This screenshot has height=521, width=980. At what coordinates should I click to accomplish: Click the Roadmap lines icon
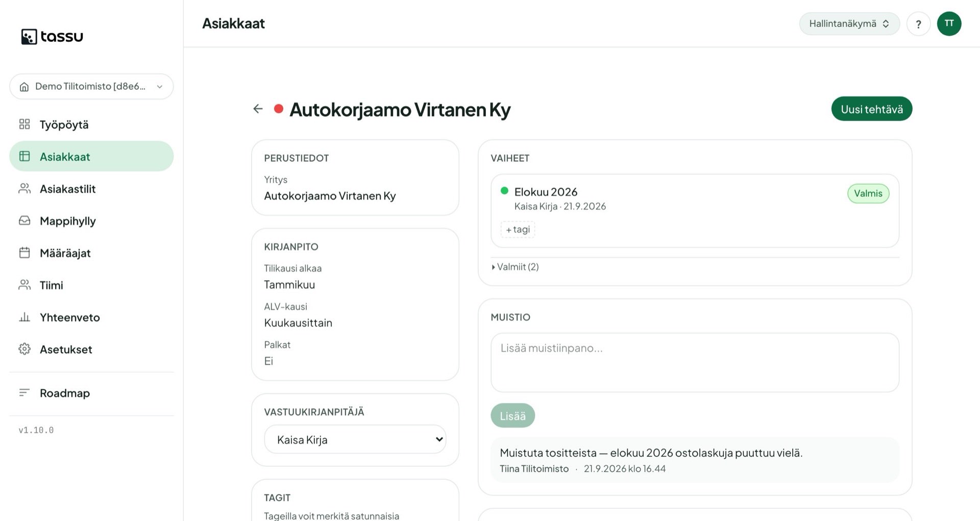coord(24,392)
